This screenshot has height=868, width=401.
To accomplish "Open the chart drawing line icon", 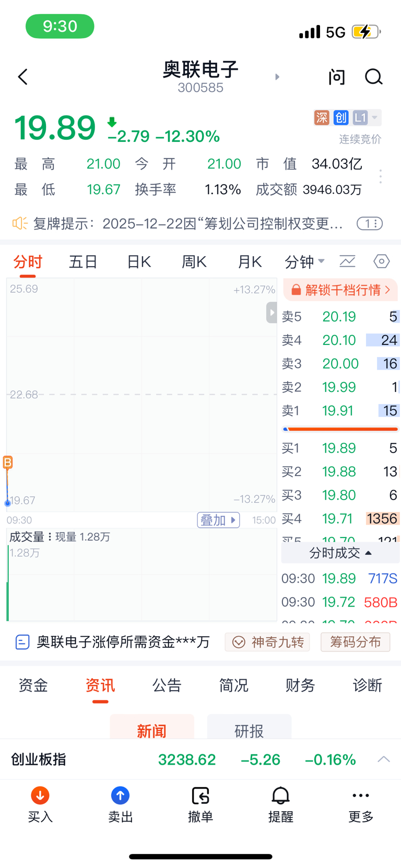I will coord(347,261).
